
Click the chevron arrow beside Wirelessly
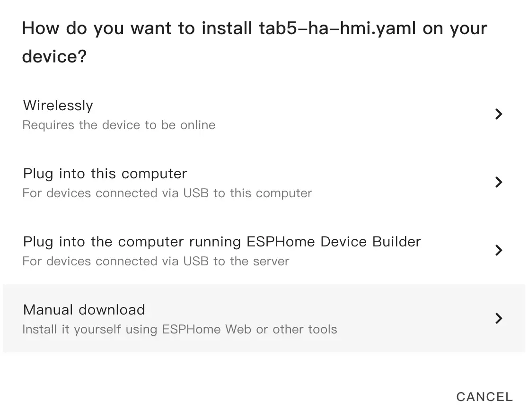click(498, 114)
